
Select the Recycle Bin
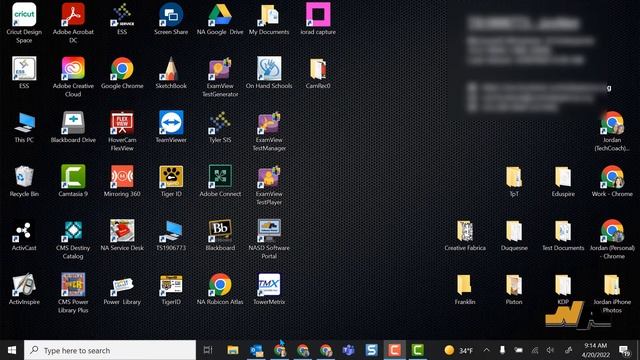[24, 181]
